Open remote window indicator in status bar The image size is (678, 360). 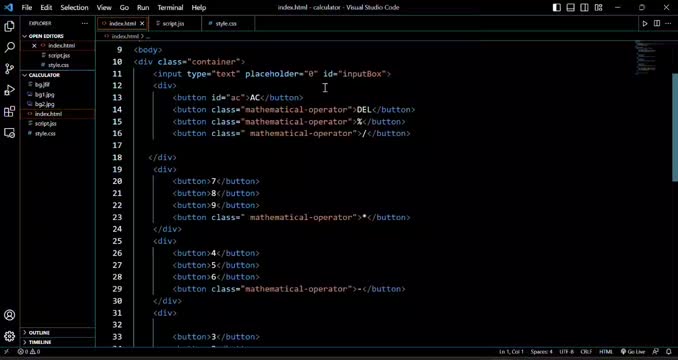(6, 352)
